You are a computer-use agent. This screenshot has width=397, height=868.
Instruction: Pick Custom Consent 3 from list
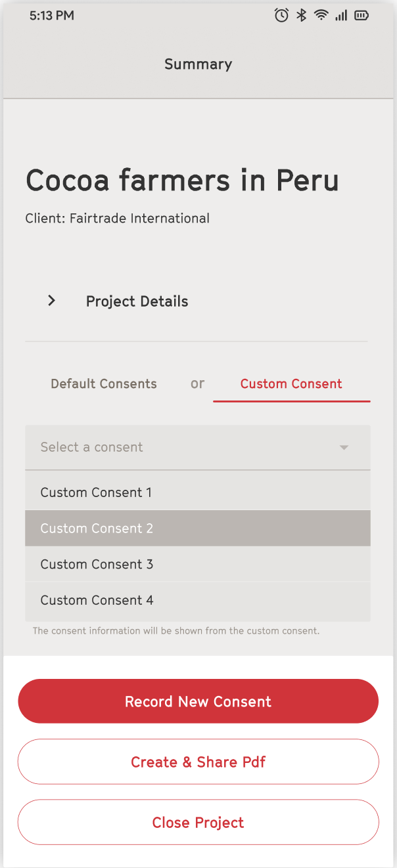(x=198, y=564)
